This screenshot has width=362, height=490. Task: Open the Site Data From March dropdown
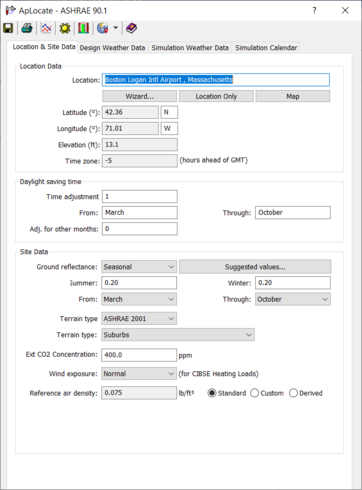pyautogui.click(x=139, y=299)
